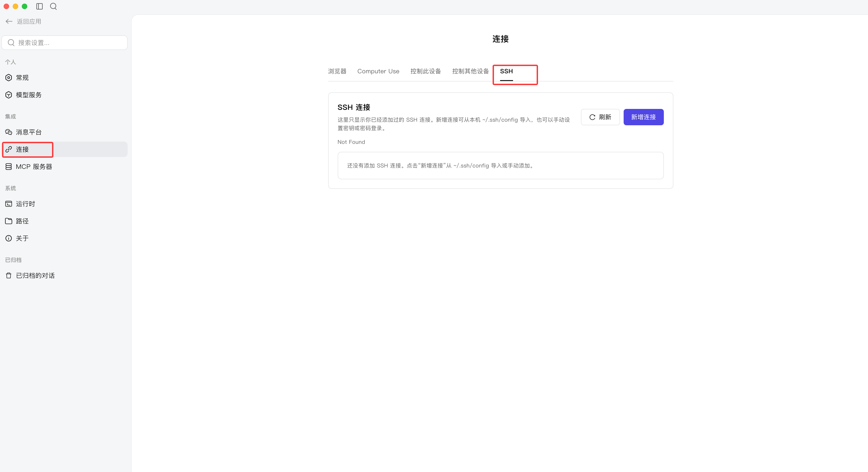Go to the 控制其他设备 tab

(x=470, y=71)
